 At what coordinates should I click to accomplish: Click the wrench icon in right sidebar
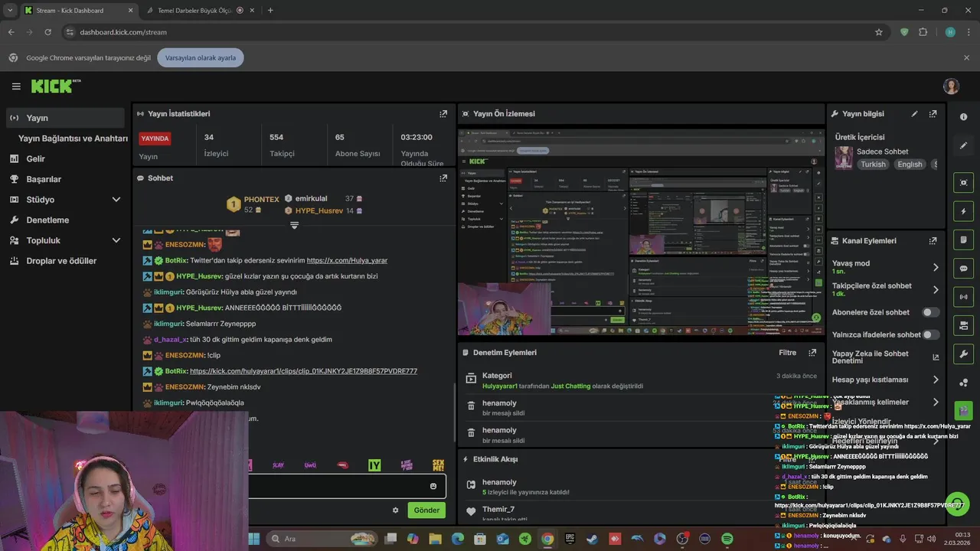(963, 354)
